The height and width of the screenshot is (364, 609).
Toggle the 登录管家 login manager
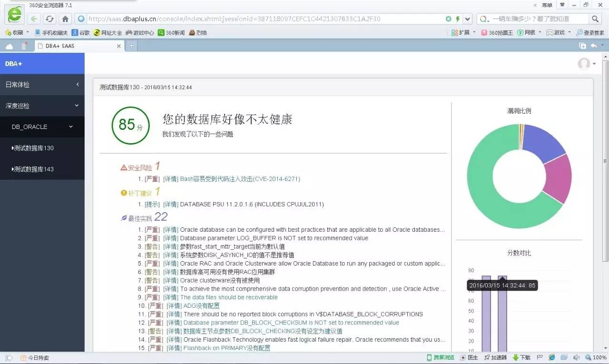tap(590, 32)
